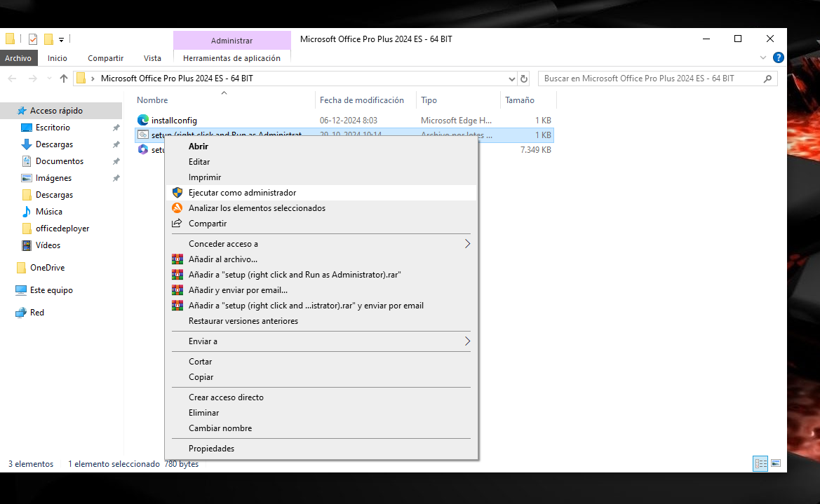Sort by the Nombre column header
The width and height of the screenshot is (820, 504).
(152, 100)
